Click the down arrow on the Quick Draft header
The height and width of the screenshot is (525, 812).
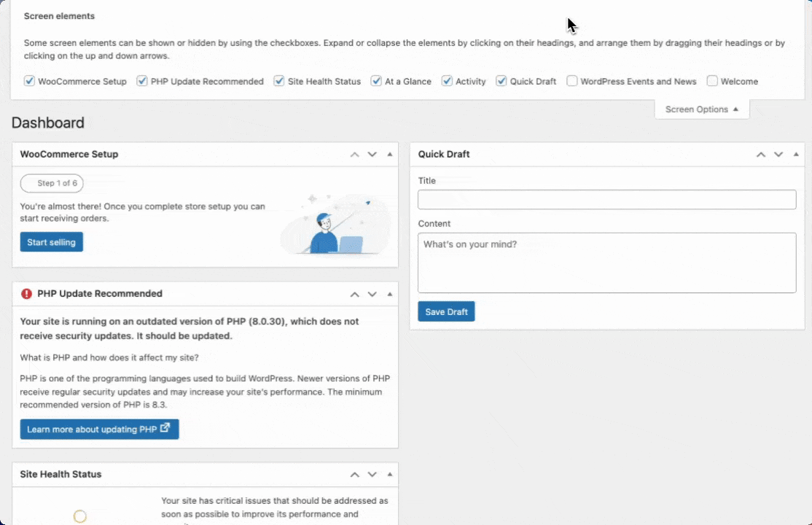point(778,154)
